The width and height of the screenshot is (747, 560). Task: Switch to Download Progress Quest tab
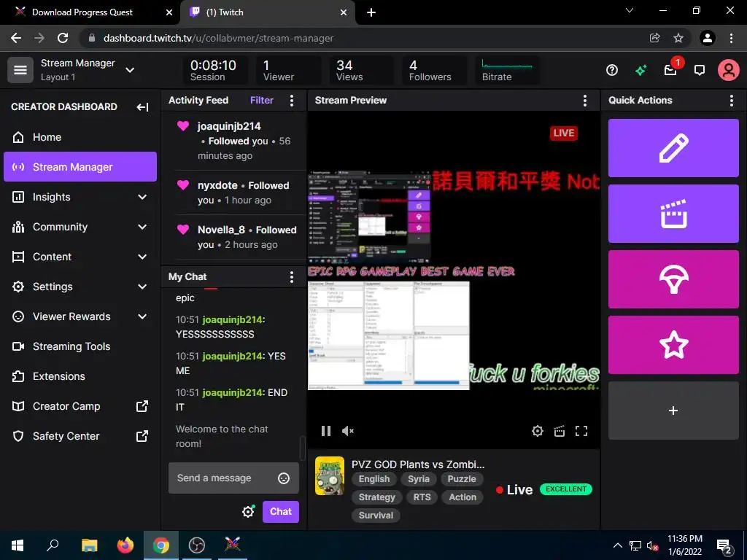82,12
